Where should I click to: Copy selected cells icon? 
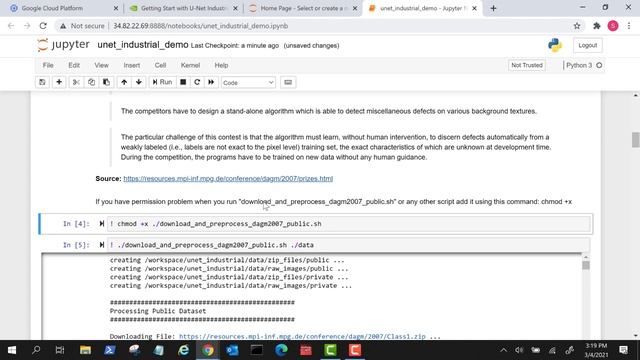coord(91,82)
